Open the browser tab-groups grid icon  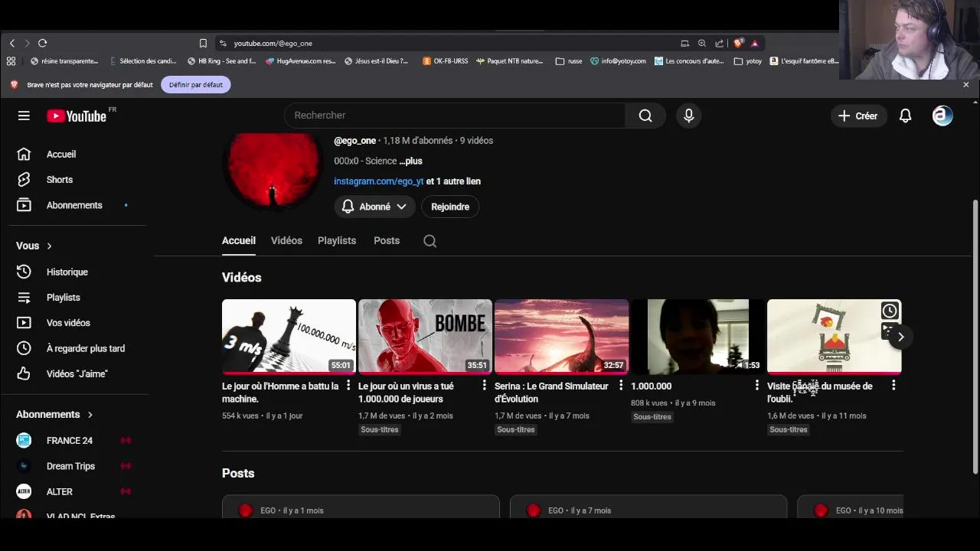point(11,61)
